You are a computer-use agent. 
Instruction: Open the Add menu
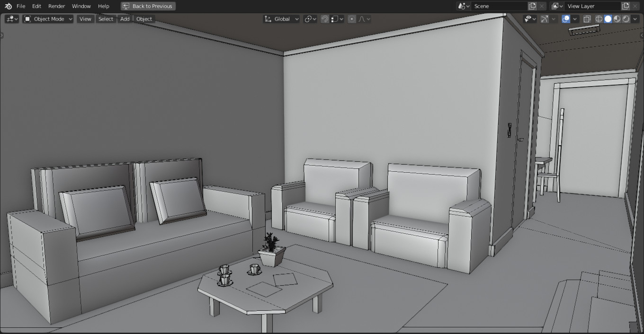(x=125, y=18)
